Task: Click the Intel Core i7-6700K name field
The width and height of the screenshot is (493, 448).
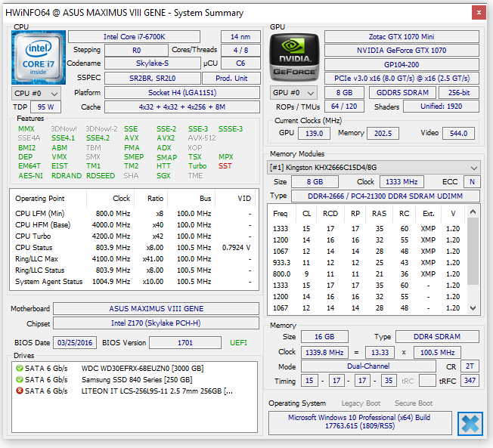Action: point(135,37)
